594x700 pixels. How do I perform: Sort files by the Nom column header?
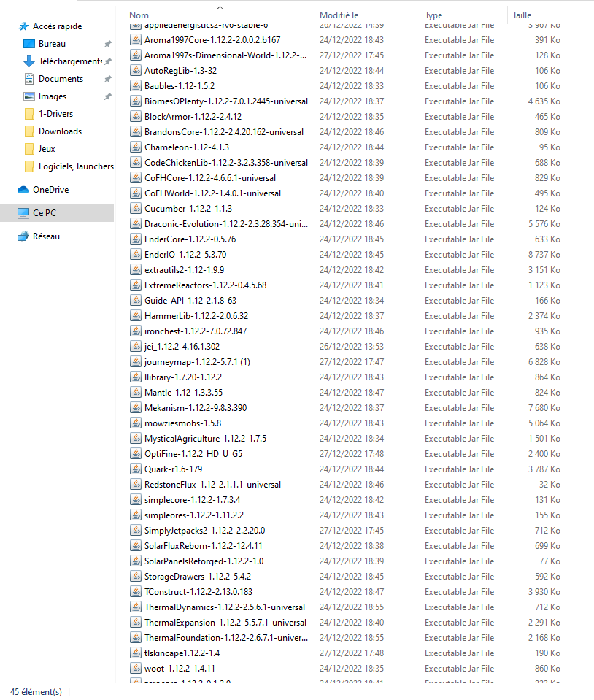(x=139, y=15)
